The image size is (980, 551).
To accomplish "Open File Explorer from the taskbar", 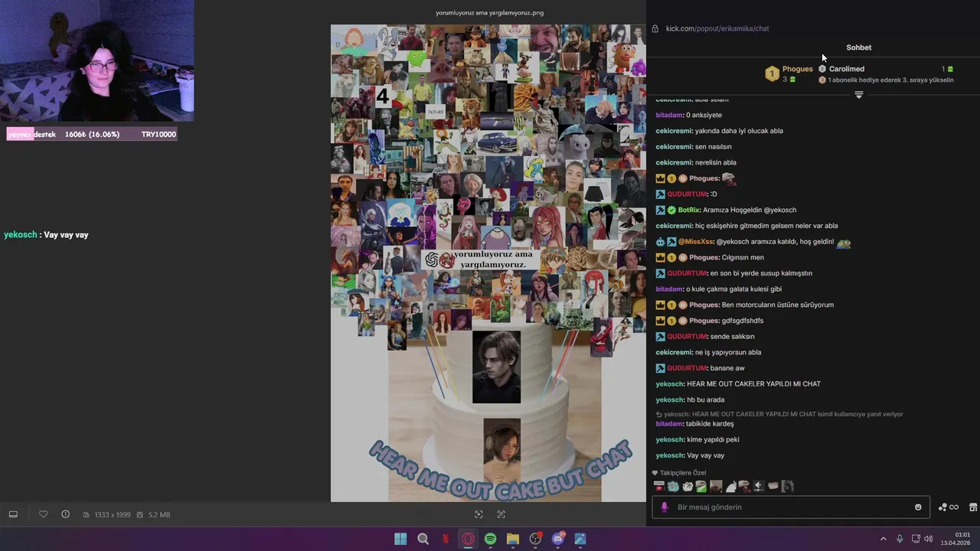I will point(513,539).
